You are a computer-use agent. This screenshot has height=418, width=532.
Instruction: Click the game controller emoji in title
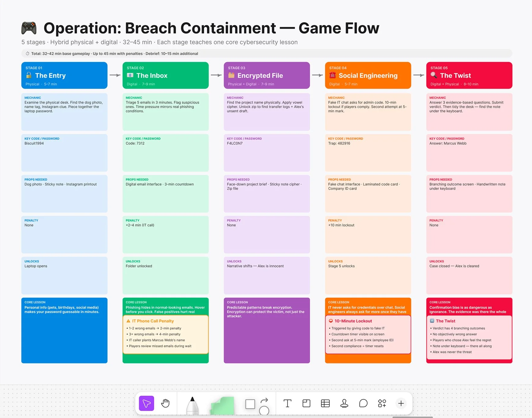(x=29, y=28)
